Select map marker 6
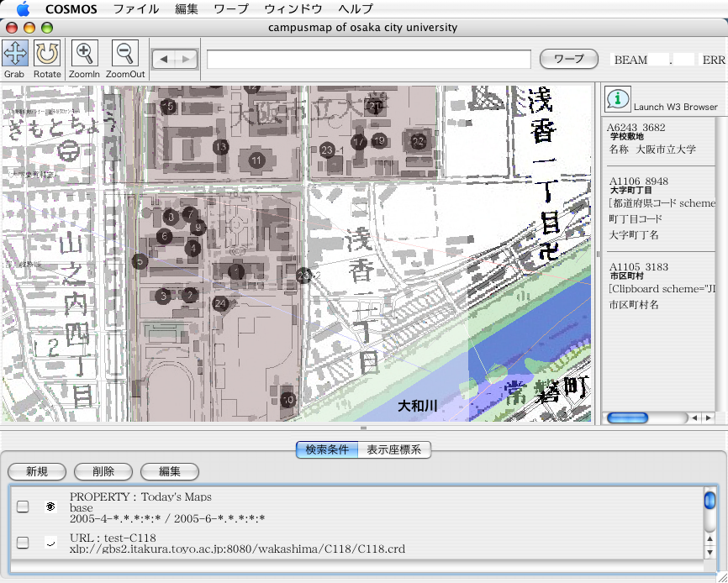 click(x=165, y=237)
